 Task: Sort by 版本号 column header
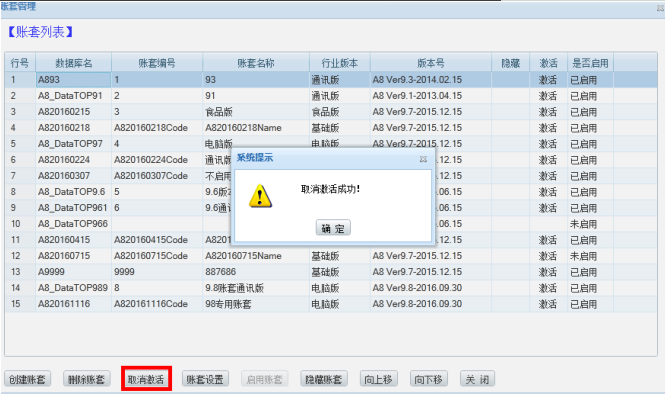[431, 63]
